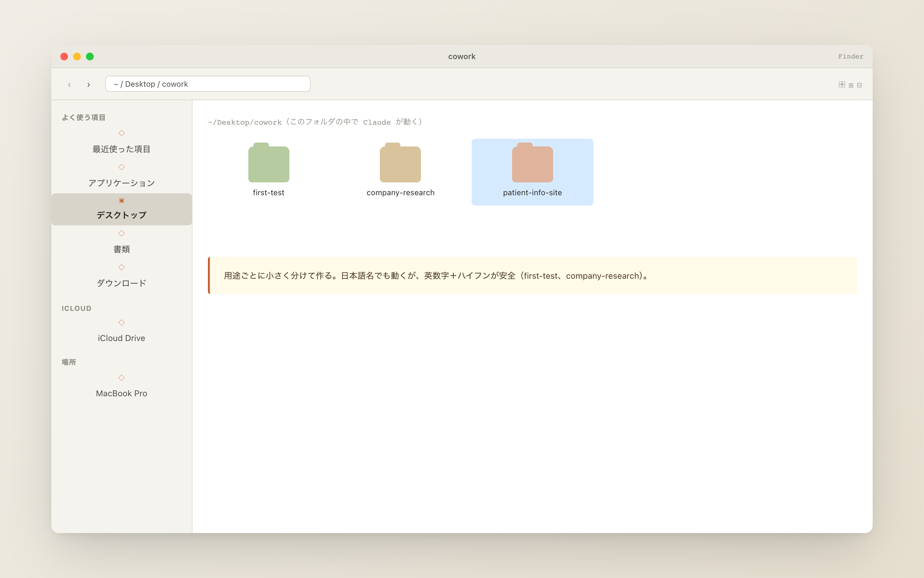Image resolution: width=924 pixels, height=578 pixels.
Task: Click the diamond icon above 最近使った項目
Action: pyautogui.click(x=121, y=133)
